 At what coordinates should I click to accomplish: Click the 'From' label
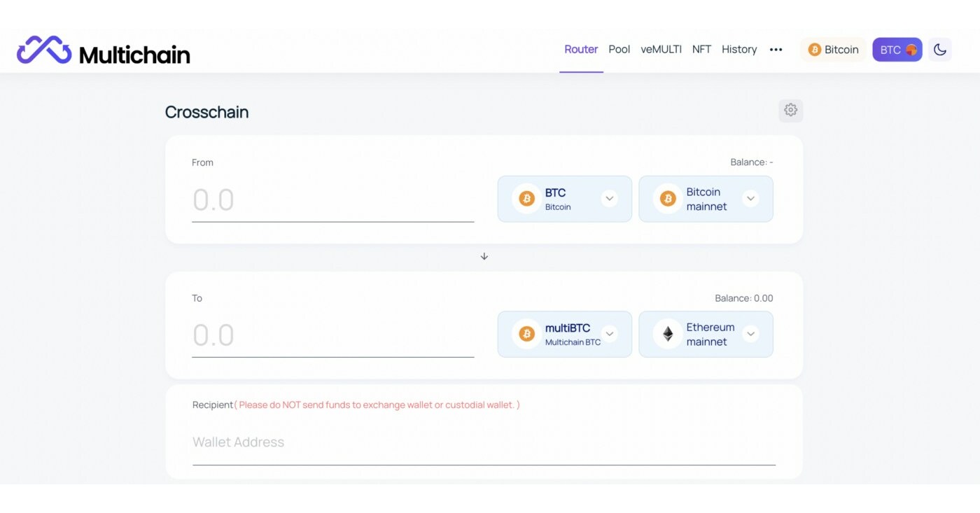(x=202, y=162)
